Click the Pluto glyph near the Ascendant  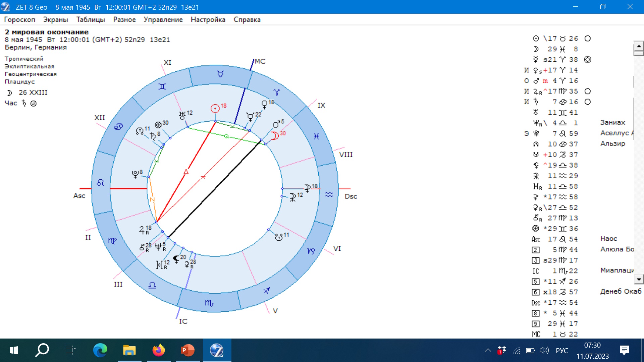click(135, 174)
